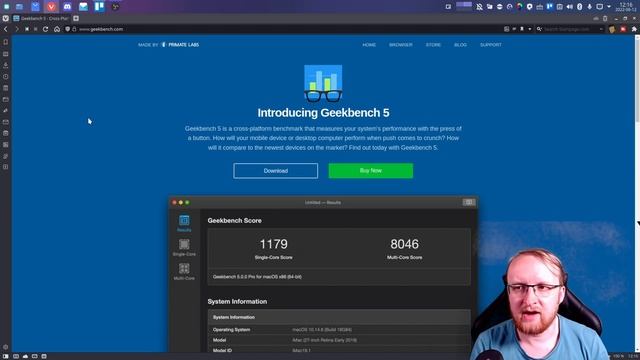
Task: Go to the home page icon
Action: pyautogui.click(x=57, y=29)
